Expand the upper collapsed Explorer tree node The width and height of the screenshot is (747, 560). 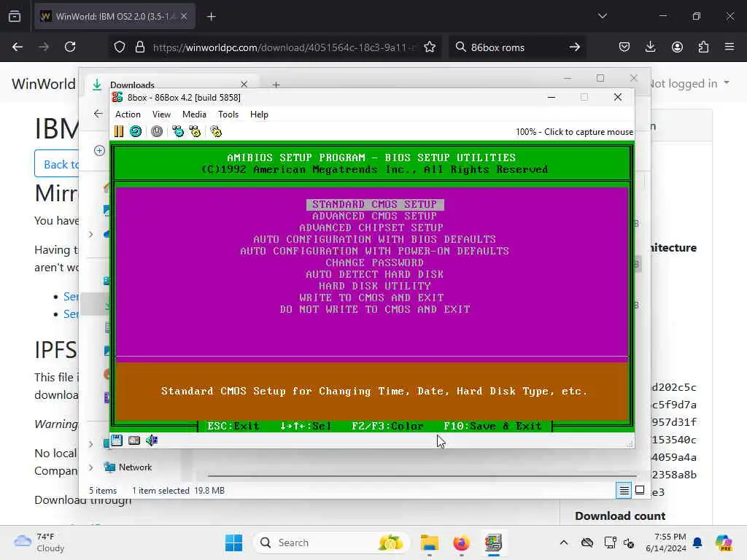click(x=91, y=234)
